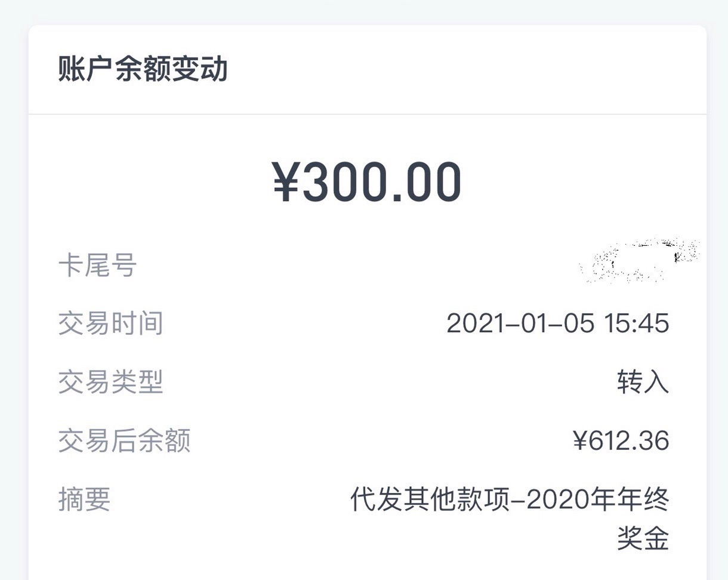Click the 交易时间 label
This screenshot has width=728, height=580.
110,323
